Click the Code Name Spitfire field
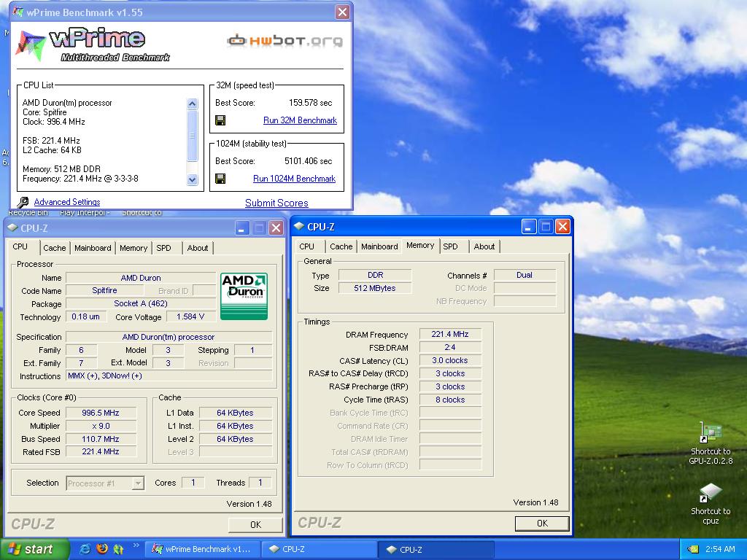 [x=105, y=290]
